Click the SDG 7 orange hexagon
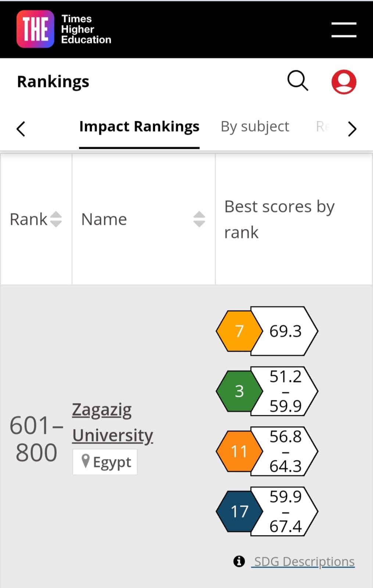Screen dimensions: 373x588 click(239, 331)
